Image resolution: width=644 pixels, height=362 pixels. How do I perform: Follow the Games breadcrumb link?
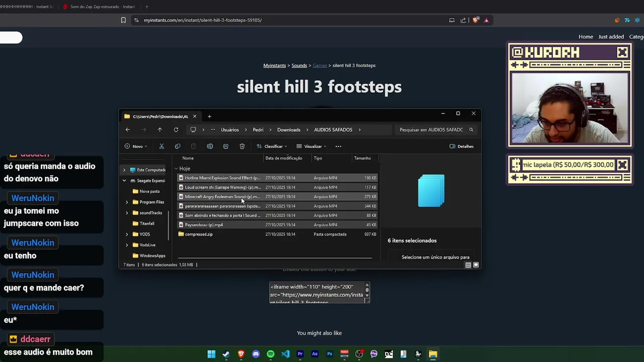320,65
